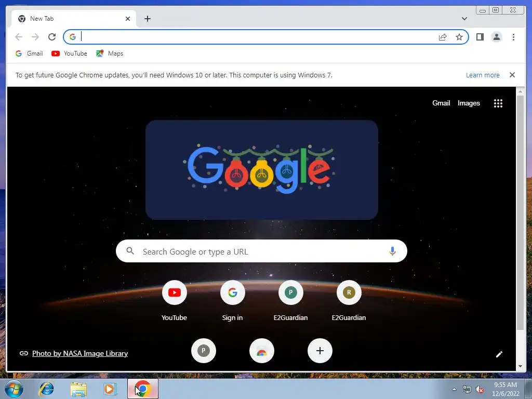Click the browser forward arrow

point(35,37)
